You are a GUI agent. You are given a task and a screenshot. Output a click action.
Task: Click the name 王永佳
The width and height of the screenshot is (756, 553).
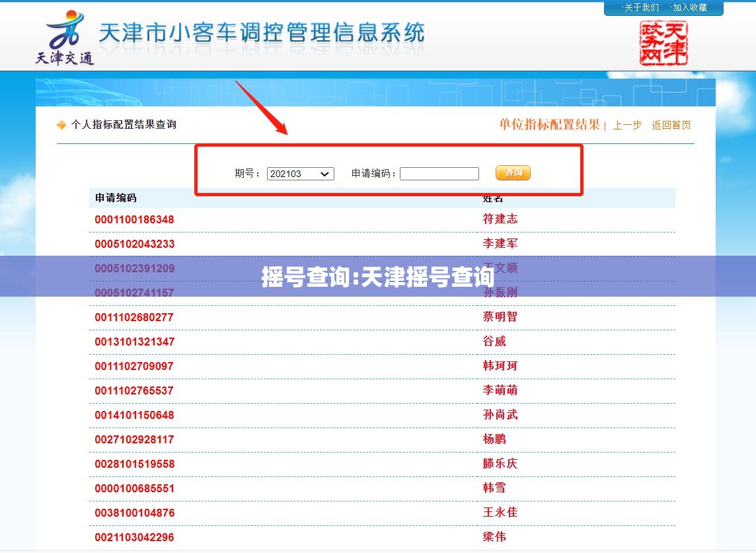point(500,512)
